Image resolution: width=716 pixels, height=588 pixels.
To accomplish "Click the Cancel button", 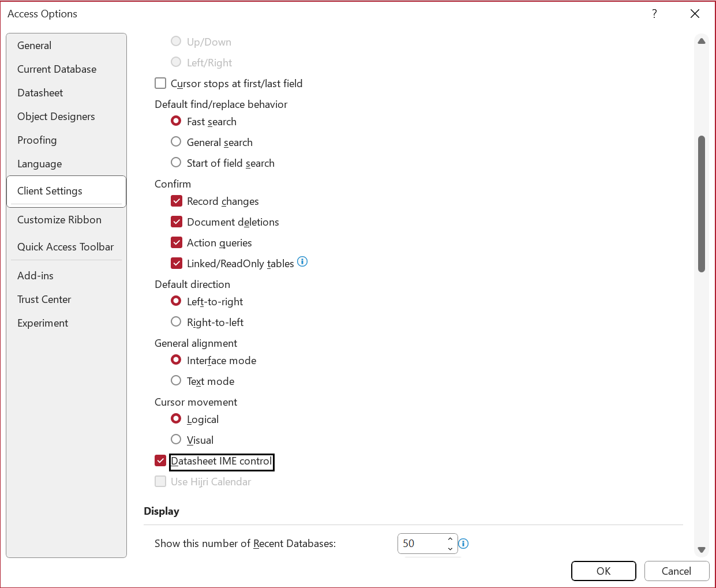I will coord(676,571).
